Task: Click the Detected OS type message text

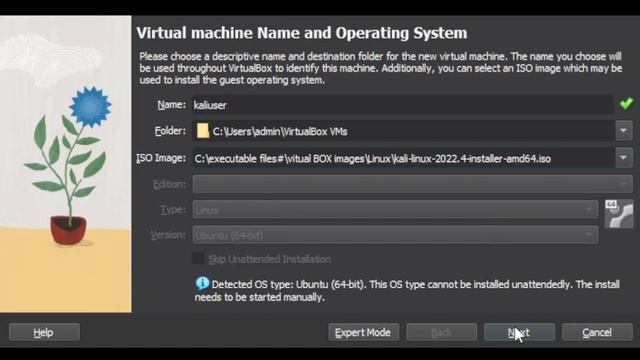Action: [x=407, y=291]
